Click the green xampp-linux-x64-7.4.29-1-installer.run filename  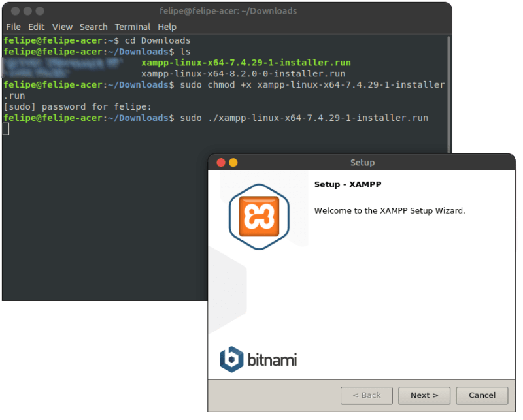tap(246, 63)
